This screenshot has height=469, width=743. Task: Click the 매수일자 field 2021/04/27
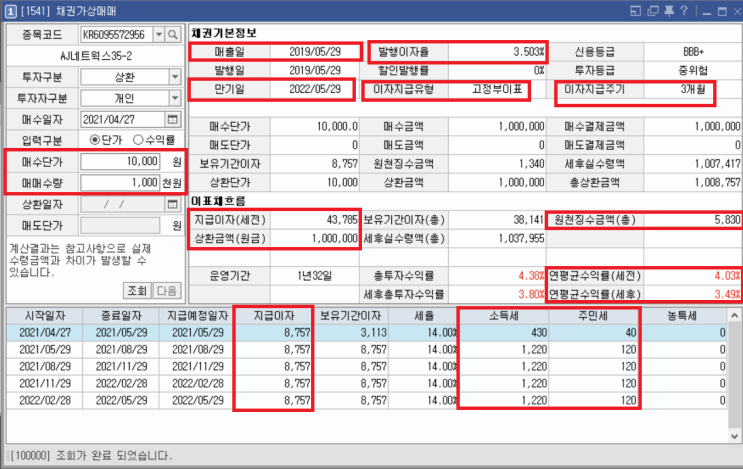123,119
